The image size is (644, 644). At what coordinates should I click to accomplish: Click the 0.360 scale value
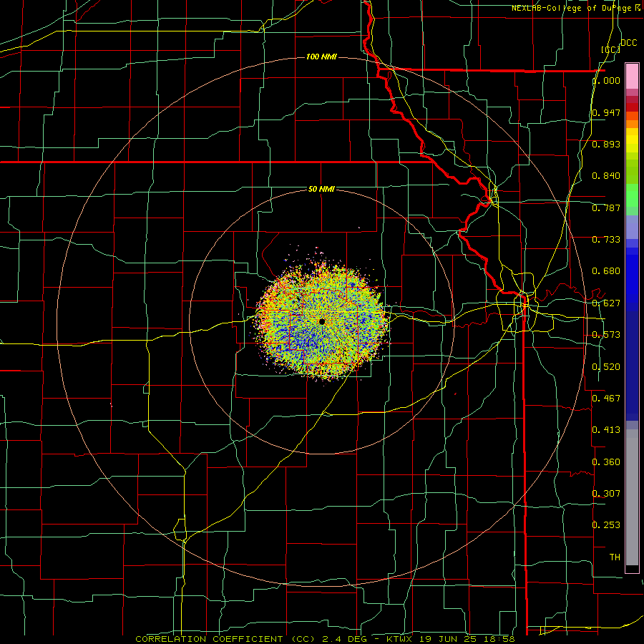tap(606, 462)
